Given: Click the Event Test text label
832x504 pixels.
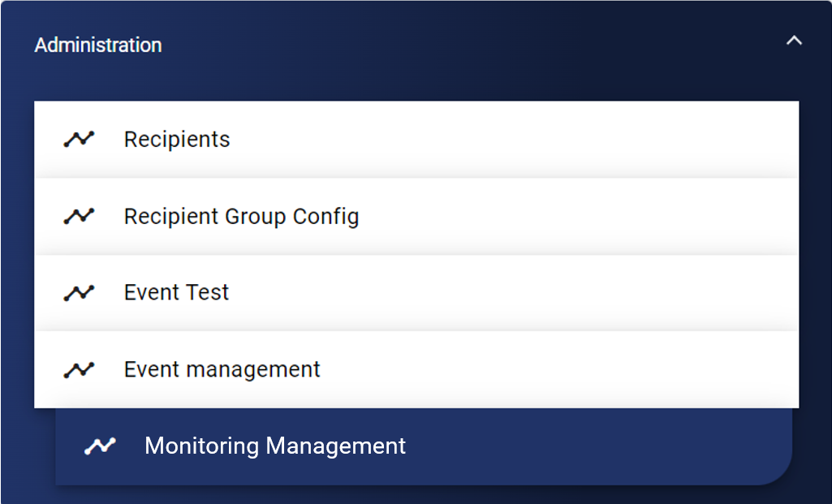Looking at the screenshot, I should coord(176,293).
